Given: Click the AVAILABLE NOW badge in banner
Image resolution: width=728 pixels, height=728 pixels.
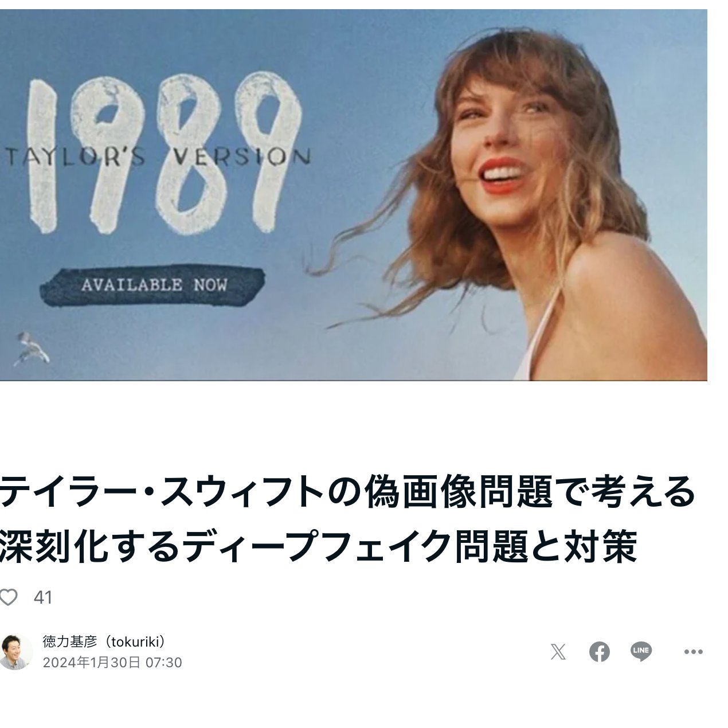Looking at the screenshot, I should coord(153,285).
